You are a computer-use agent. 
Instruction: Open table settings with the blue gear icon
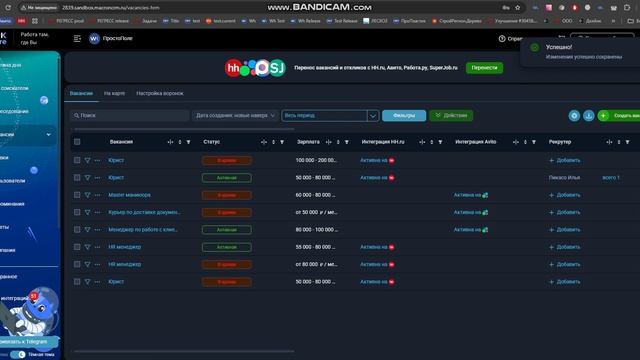click(x=574, y=116)
